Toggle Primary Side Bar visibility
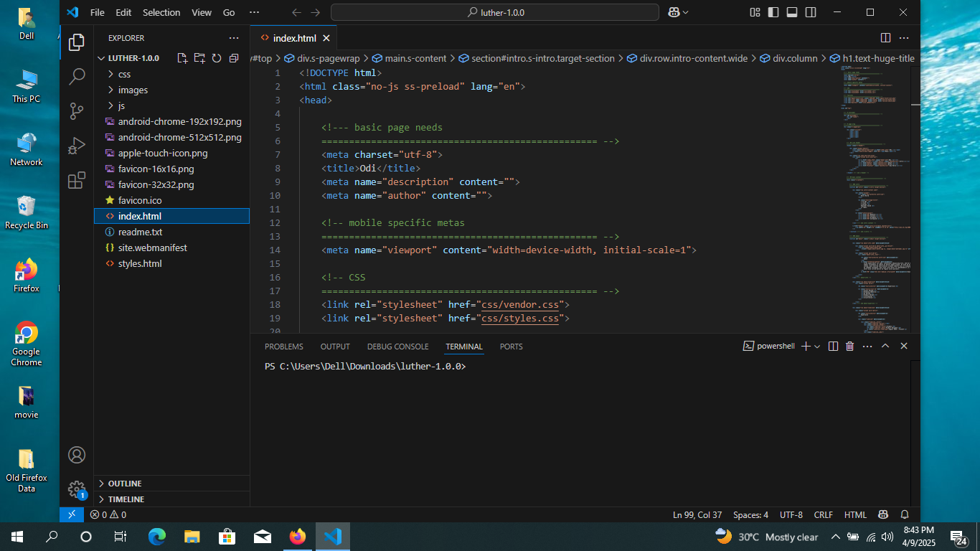Image resolution: width=980 pixels, height=551 pixels. click(773, 12)
